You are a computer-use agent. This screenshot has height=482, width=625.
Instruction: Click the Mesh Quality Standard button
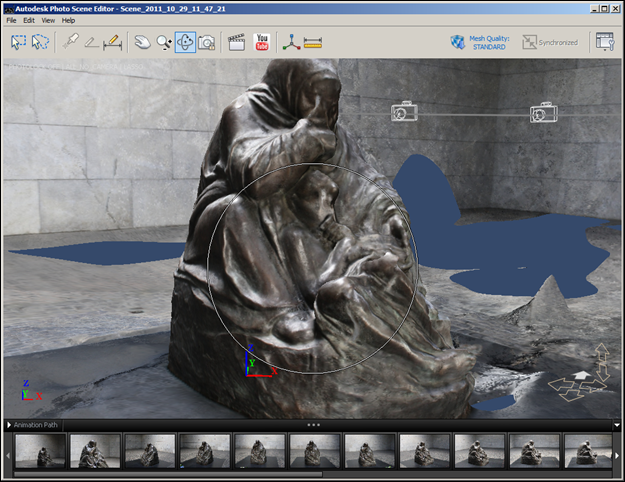pos(483,42)
